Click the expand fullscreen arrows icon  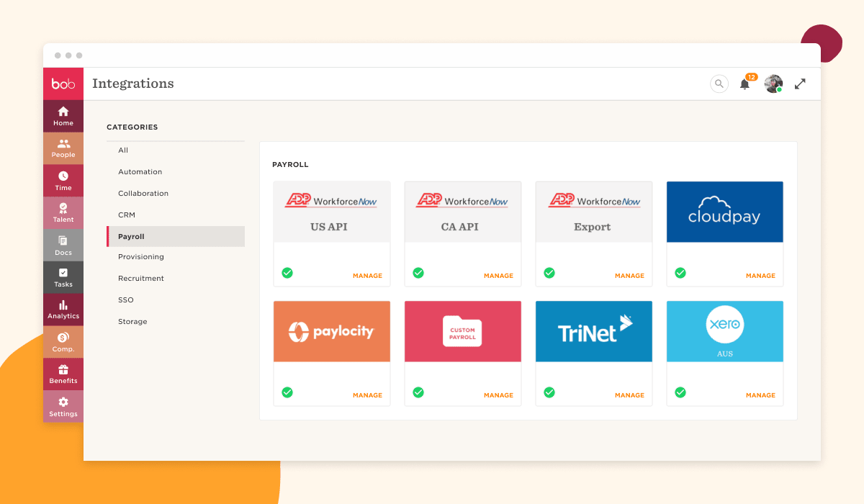pyautogui.click(x=800, y=84)
